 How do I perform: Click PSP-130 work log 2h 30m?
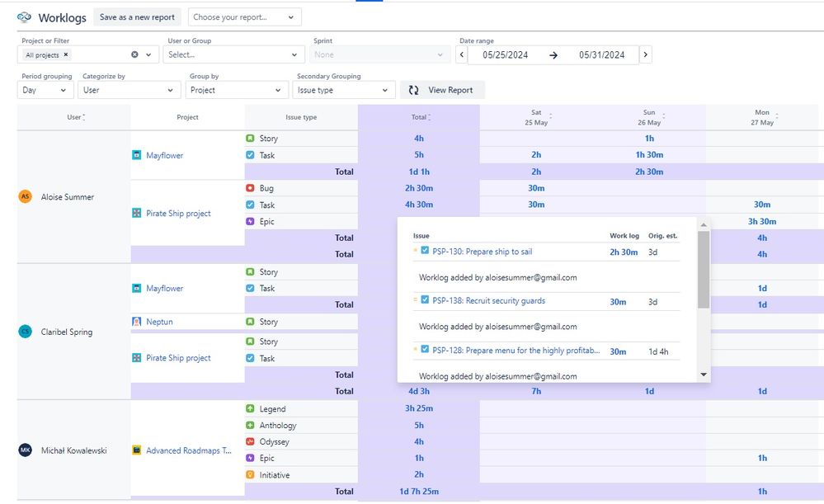click(x=624, y=252)
